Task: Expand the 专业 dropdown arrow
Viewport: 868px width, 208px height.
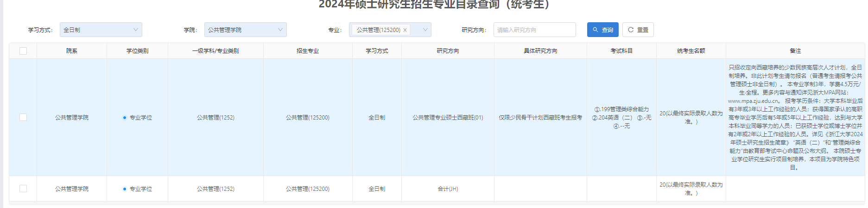Action: [425, 30]
